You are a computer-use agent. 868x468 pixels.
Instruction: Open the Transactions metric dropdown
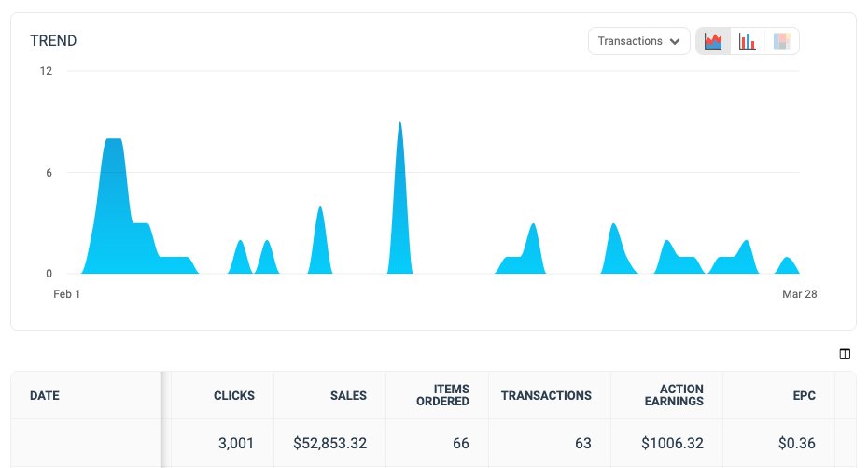(x=638, y=41)
